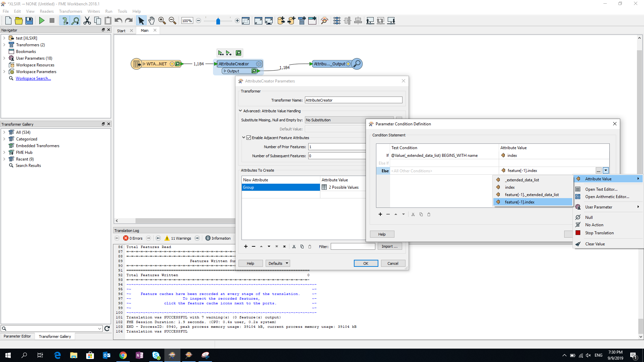This screenshot has height=362, width=644.
Task: Expand Categorized in Transformer Gallery
Action: click(4, 139)
